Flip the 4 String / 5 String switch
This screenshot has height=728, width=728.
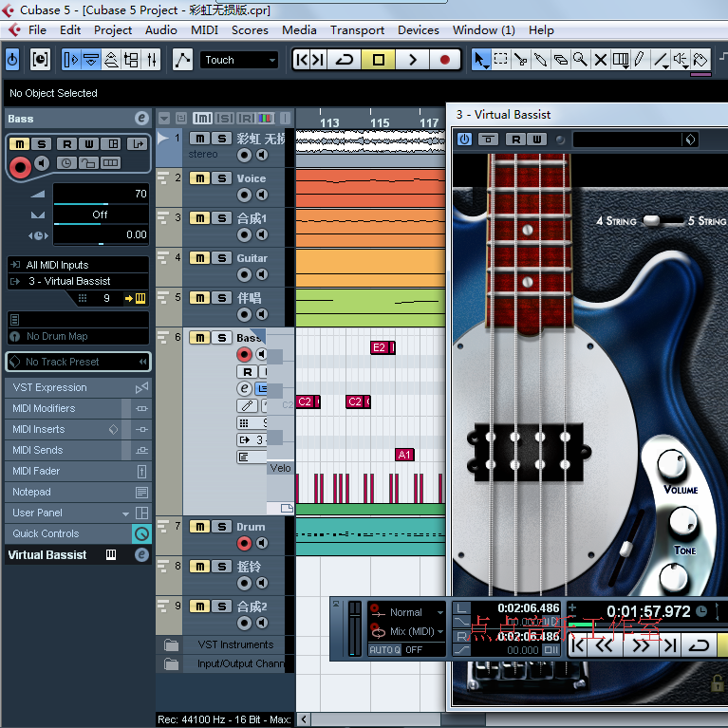click(x=662, y=221)
